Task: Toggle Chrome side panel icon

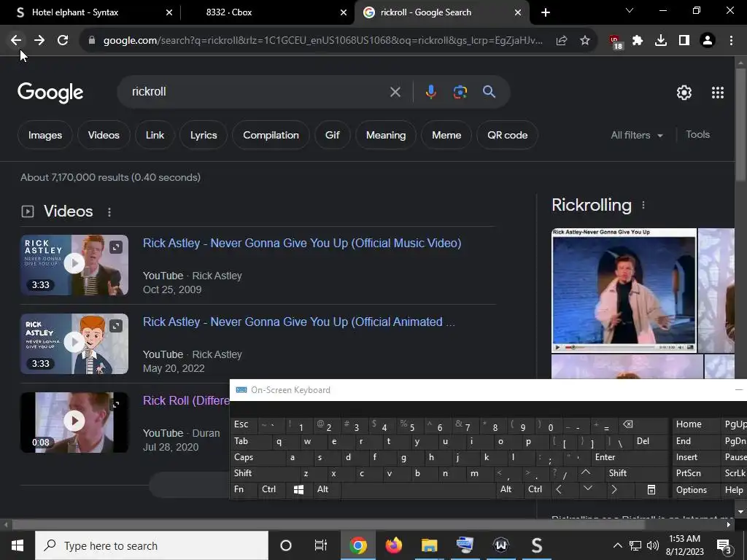Action: 684,41
